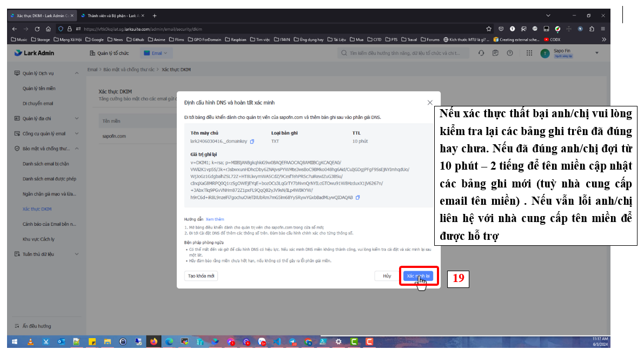Click the headset support icon
Viewport: 644px width, 356px height.
[481, 53]
